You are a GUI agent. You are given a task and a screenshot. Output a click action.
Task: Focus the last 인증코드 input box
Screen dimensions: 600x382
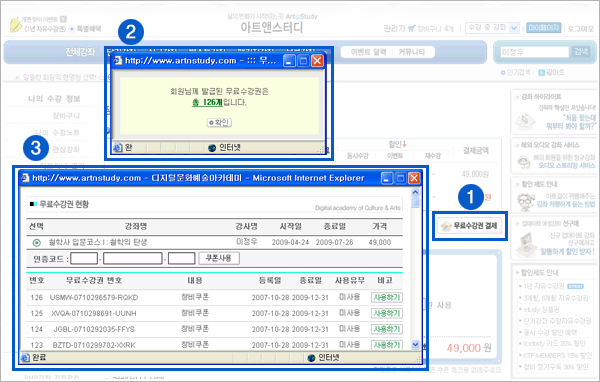tap(182, 258)
